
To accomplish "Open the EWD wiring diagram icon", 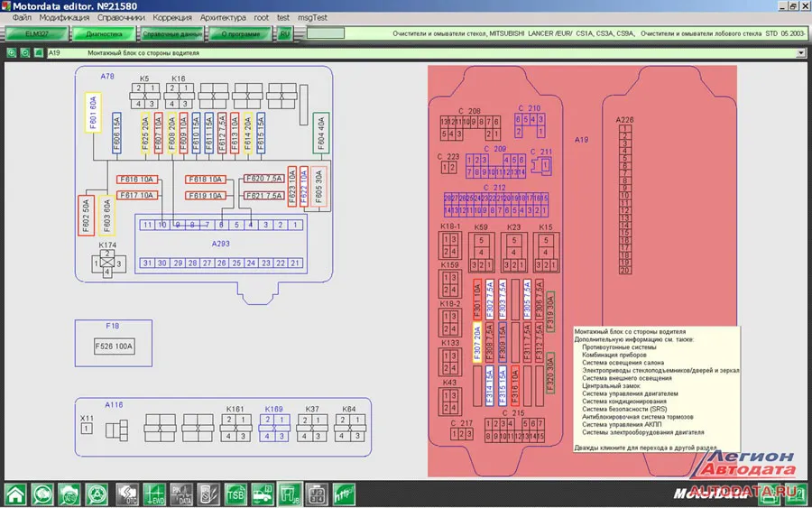I will (x=154, y=494).
